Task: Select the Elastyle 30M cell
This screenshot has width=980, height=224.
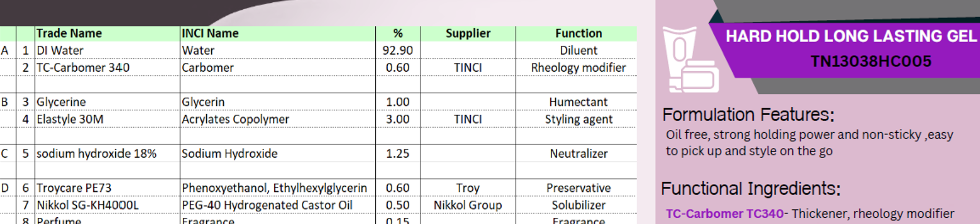Action: point(107,119)
